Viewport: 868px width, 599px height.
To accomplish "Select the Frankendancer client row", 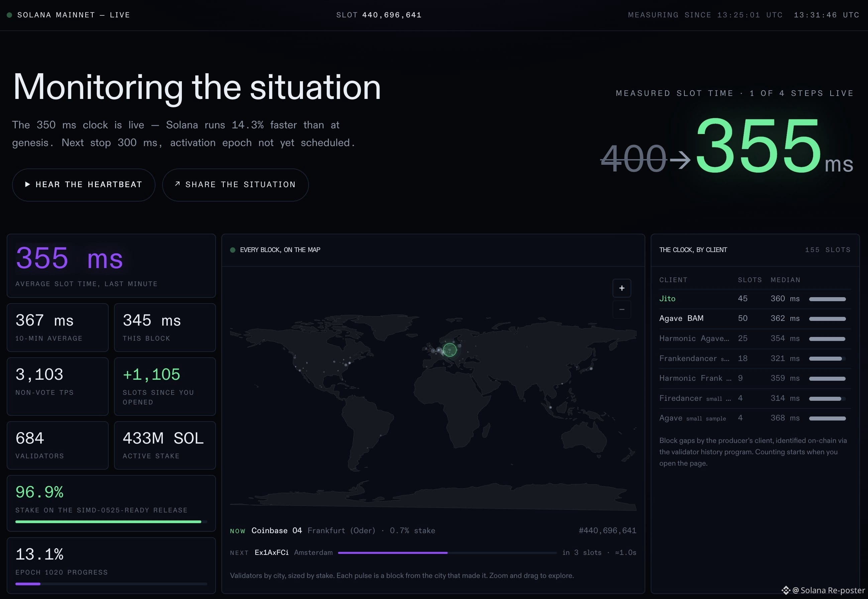I will [755, 358].
